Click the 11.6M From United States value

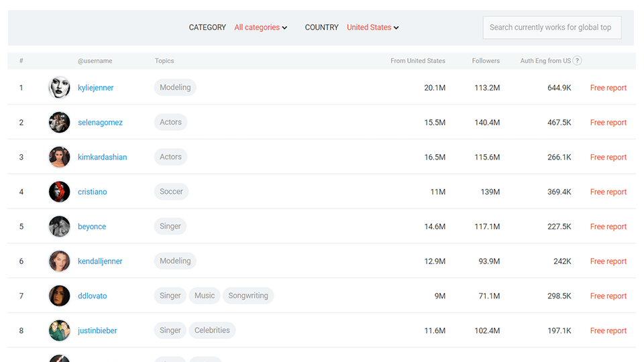point(435,330)
